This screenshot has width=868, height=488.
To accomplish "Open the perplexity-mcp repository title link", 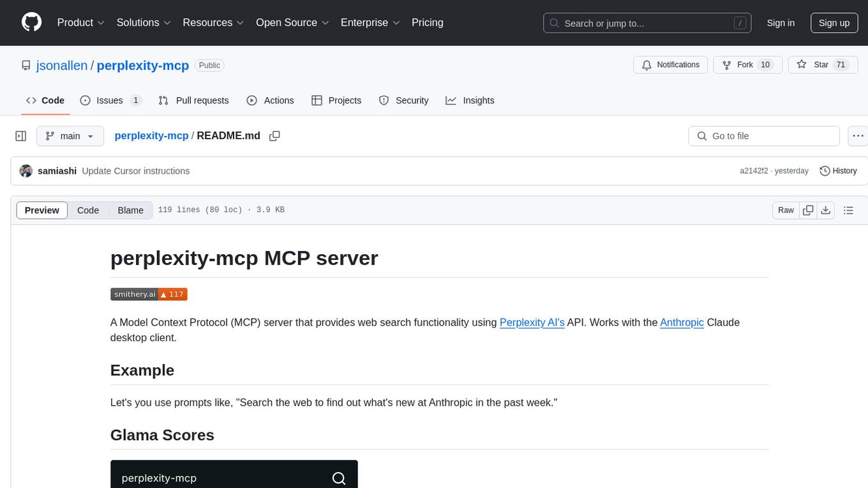I will (143, 65).
